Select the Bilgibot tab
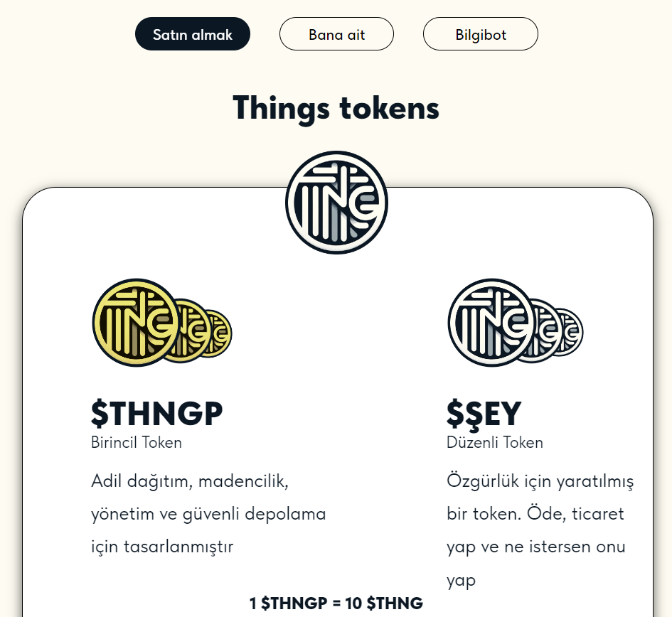 point(481,34)
